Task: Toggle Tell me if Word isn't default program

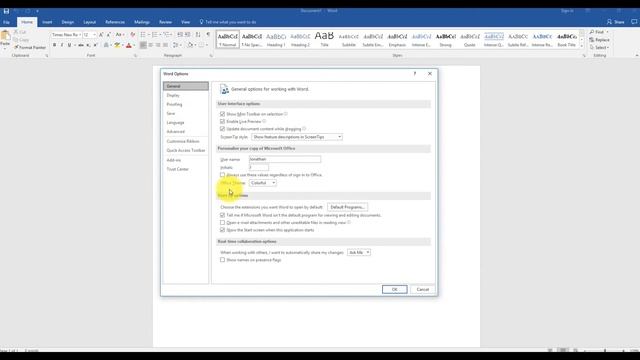Action: point(222,215)
